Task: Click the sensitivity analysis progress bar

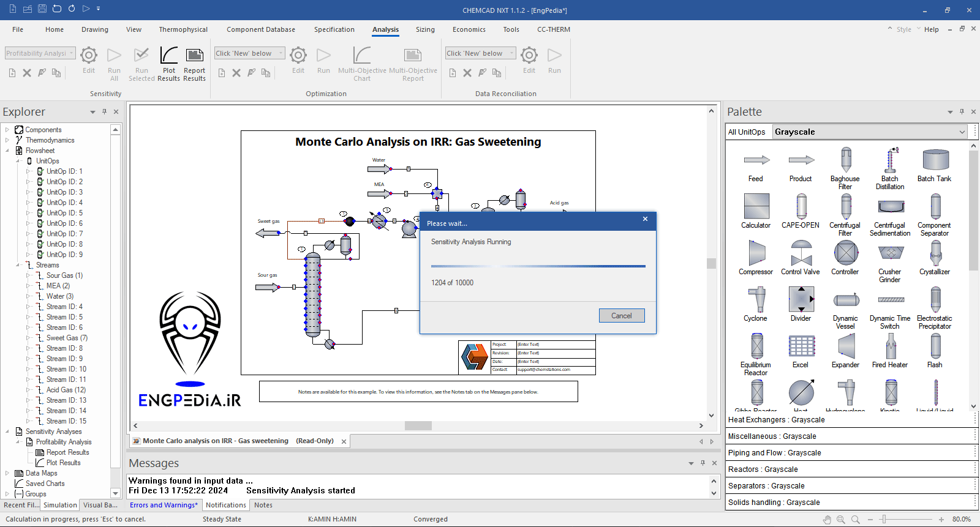Action: click(538, 266)
